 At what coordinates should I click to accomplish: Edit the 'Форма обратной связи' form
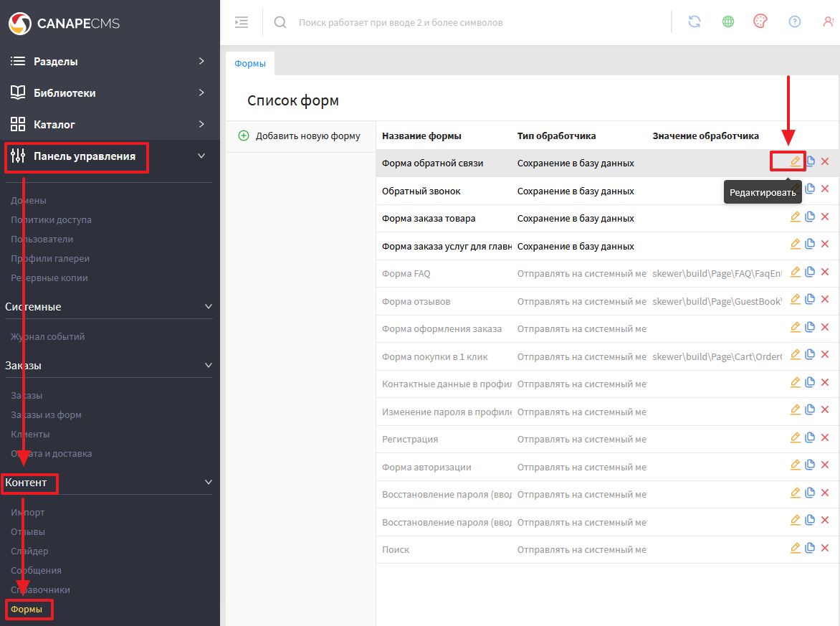click(795, 161)
